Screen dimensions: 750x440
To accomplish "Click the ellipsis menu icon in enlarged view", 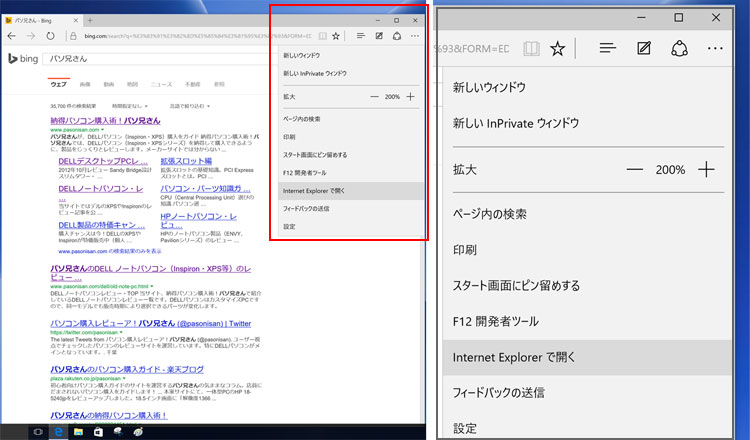I will pyautogui.click(x=715, y=48).
